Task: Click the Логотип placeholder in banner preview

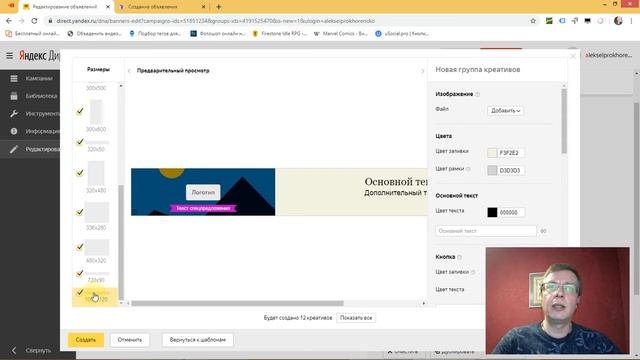Action: pos(203,192)
